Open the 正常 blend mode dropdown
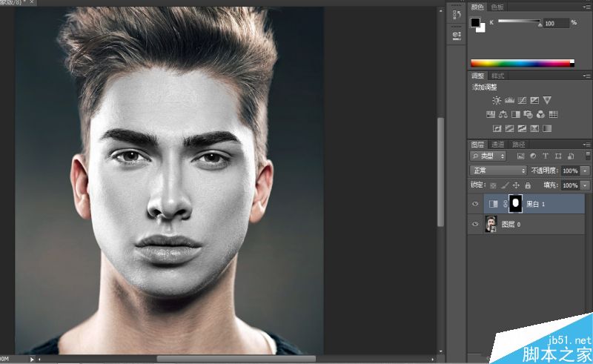The width and height of the screenshot is (593, 364). (498, 171)
